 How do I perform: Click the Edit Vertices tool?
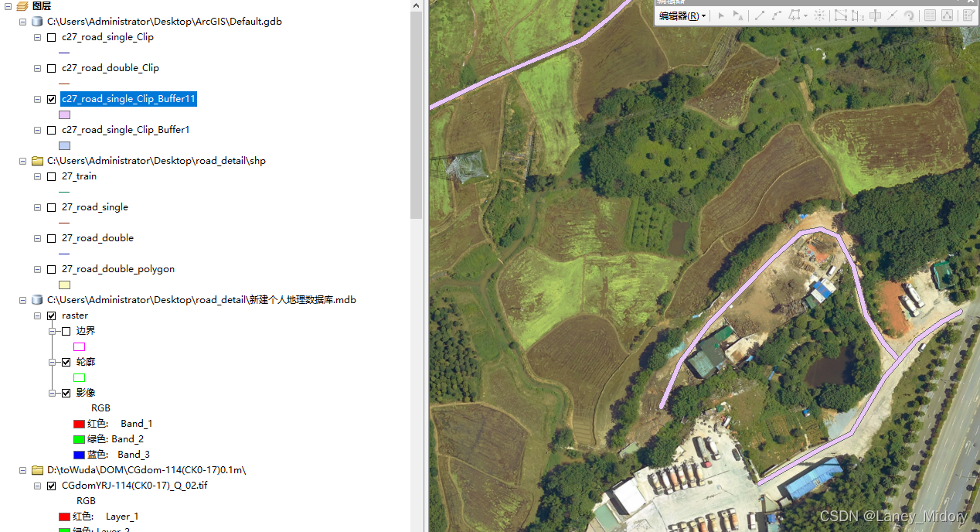tap(841, 15)
